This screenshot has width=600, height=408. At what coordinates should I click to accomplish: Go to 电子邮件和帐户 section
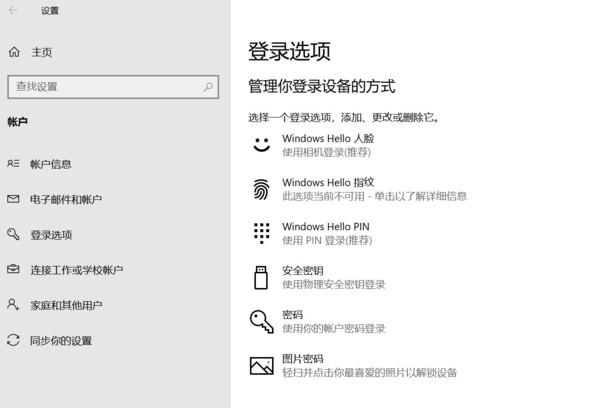[66, 199]
